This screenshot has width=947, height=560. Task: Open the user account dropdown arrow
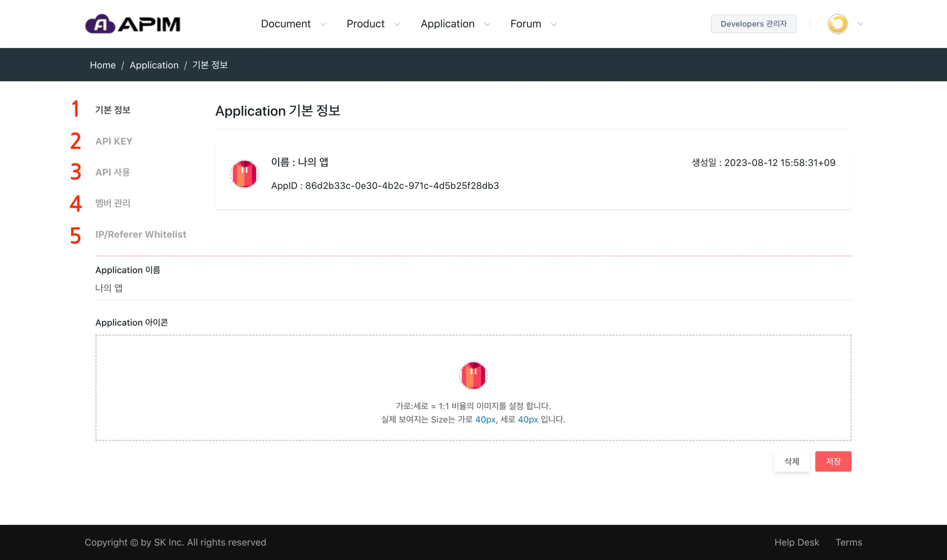pyautogui.click(x=860, y=24)
